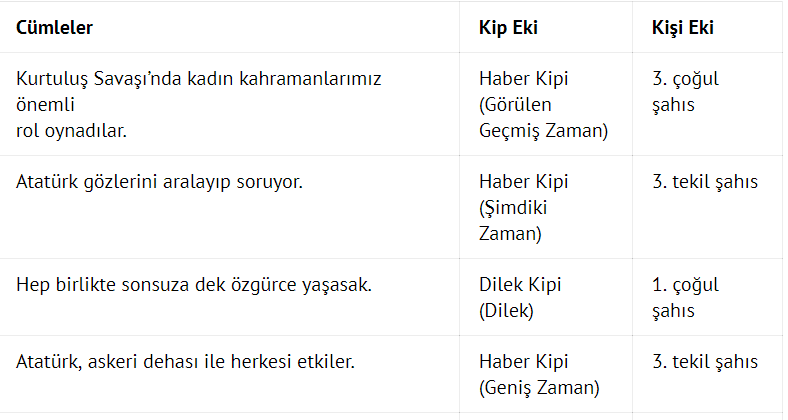Image resolution: width=788 pixels, height=420 pixels.
Task: Select the 'Görülen Geçmiş Zaman' text
Action: pos(543,117)
